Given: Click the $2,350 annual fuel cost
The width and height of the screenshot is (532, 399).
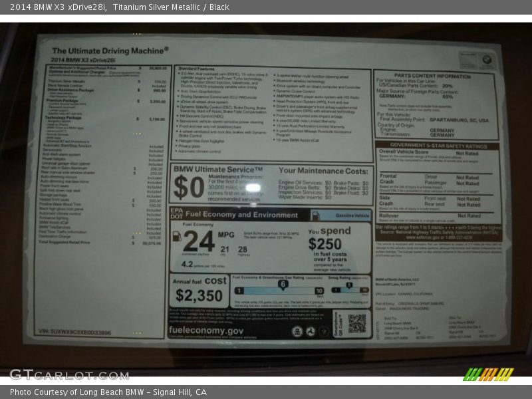Looking at the screenshot, I should tap(199, 295).
